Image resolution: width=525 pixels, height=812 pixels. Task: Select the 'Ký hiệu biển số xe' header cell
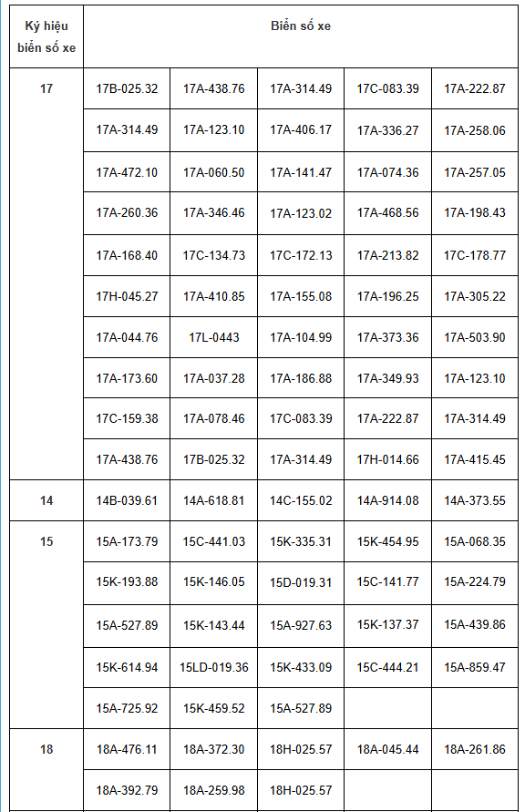tap(46, 36)
